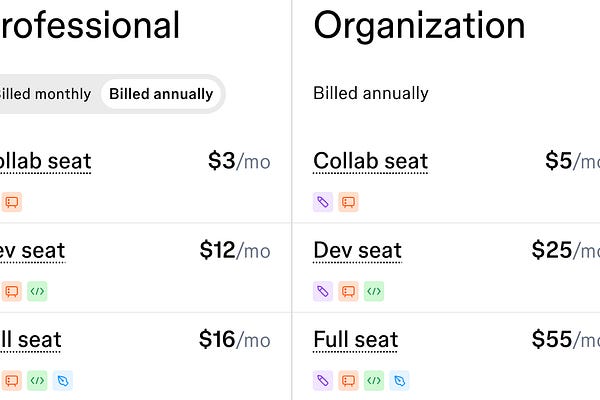Click the orange Slides icon under Professional Collab seat
Image resolution: width=600 pixels, height=400 pixels.
point(12,202)
